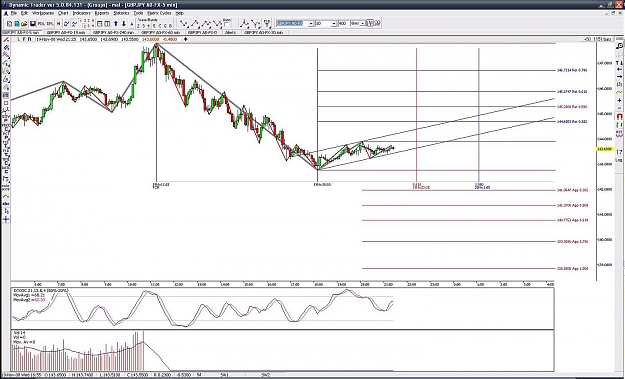The image size is (625, 379).
Task: Select the abc text annotation tool
Action: pyautogui.click(x=6, y=204)
